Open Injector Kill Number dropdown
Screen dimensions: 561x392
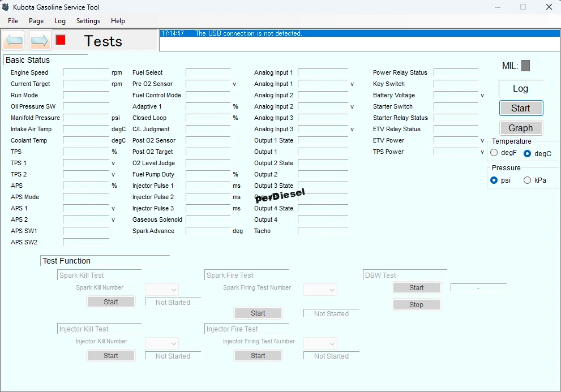click(x=162, y=343)
